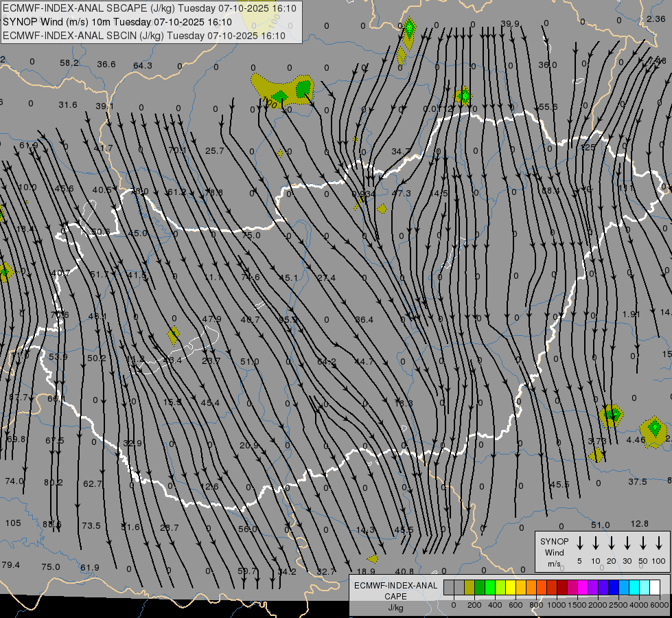672x618 pixels.
Task: Select the white 6000 J/kg CAPE swatch
Action: coord(655,587)
